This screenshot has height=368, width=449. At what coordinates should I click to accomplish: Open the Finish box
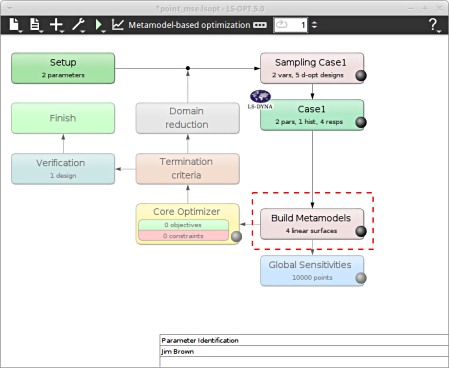[x=63, y=118]
